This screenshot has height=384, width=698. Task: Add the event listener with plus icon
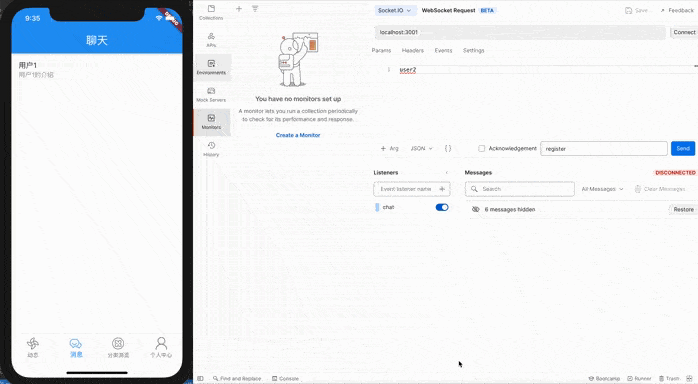[x=442, y=189]
